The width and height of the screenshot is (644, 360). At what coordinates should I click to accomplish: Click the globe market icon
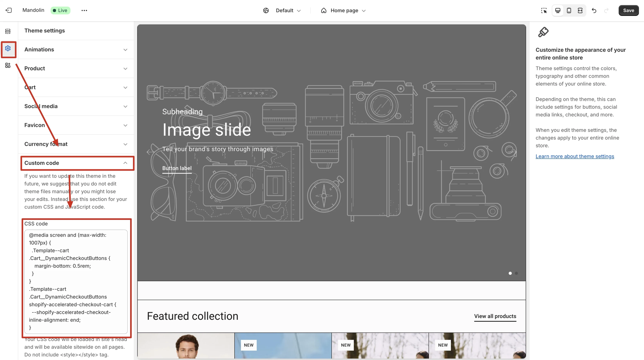[266, 10]
